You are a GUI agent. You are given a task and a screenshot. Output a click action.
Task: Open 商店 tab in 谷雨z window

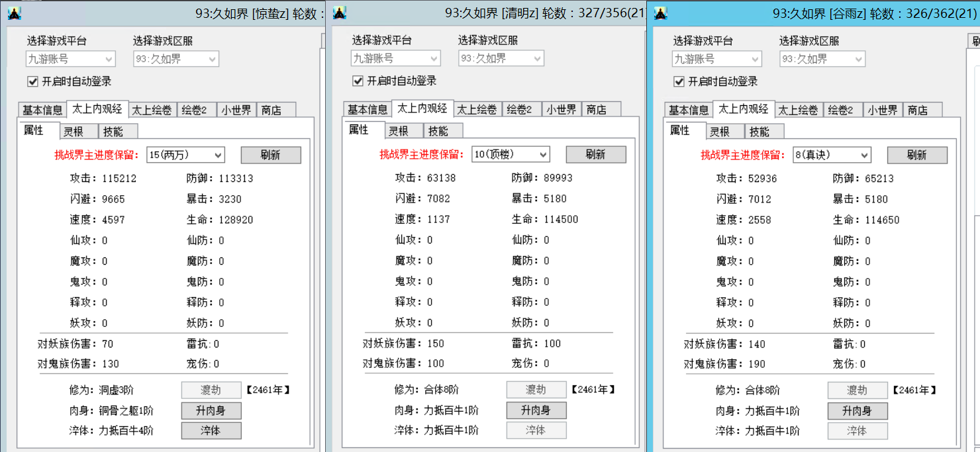(922, 110)
